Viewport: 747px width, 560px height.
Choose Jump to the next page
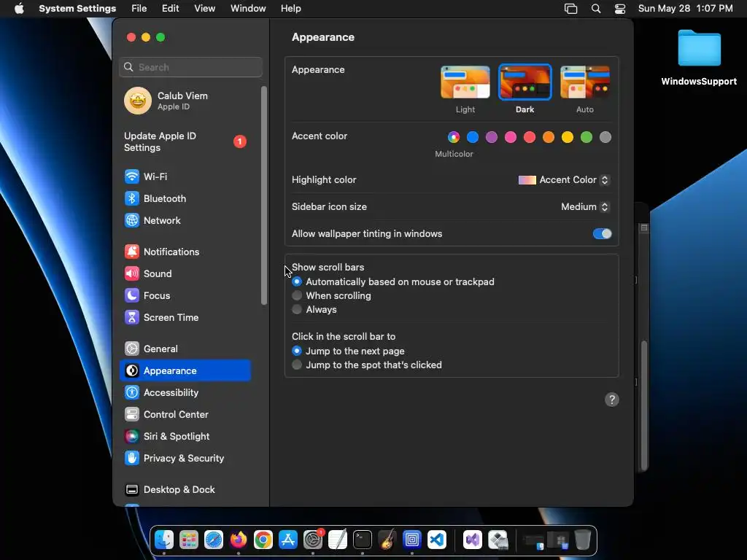297,351
